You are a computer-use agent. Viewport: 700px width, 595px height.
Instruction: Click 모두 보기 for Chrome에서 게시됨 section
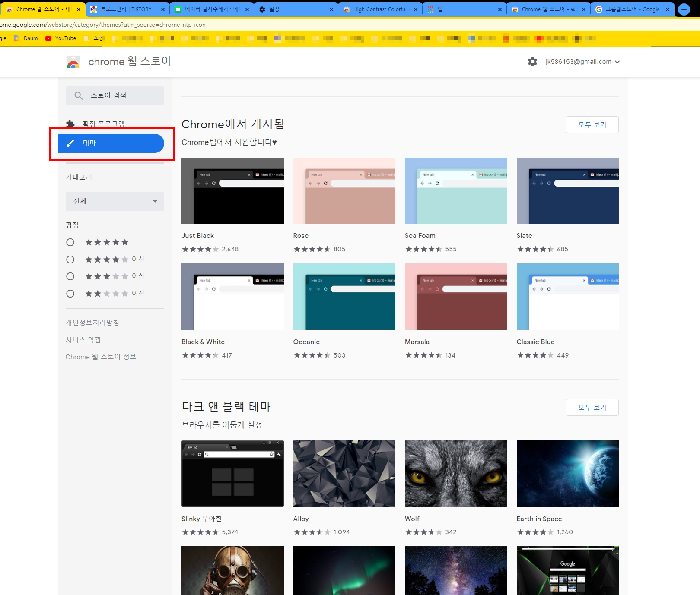(592, 125)
